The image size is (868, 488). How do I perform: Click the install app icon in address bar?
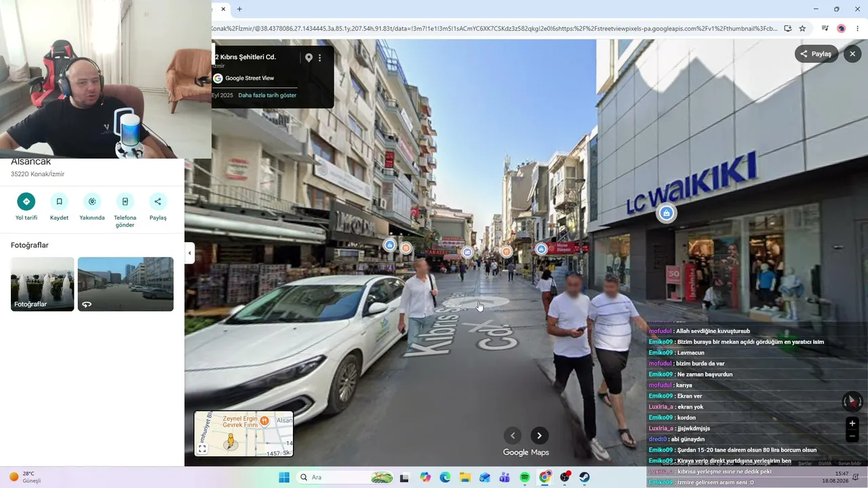(x=788, y=28)
